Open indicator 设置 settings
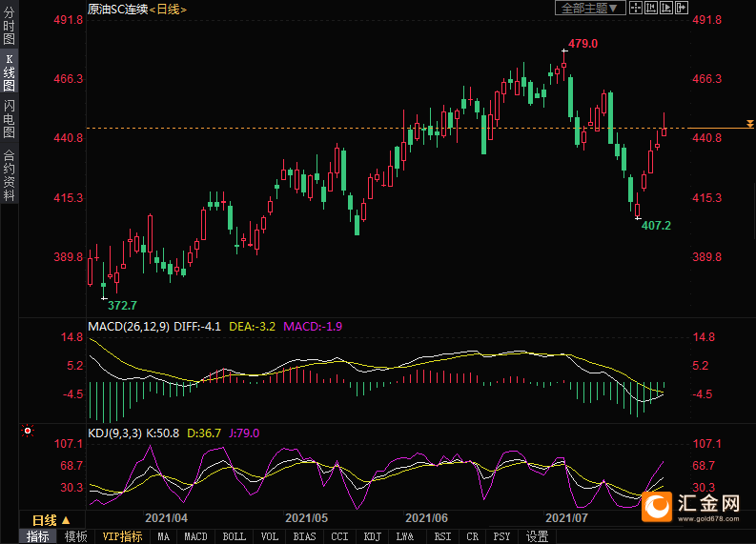The image size is (756, 544). pyautogui.click(x=537, y=536)
